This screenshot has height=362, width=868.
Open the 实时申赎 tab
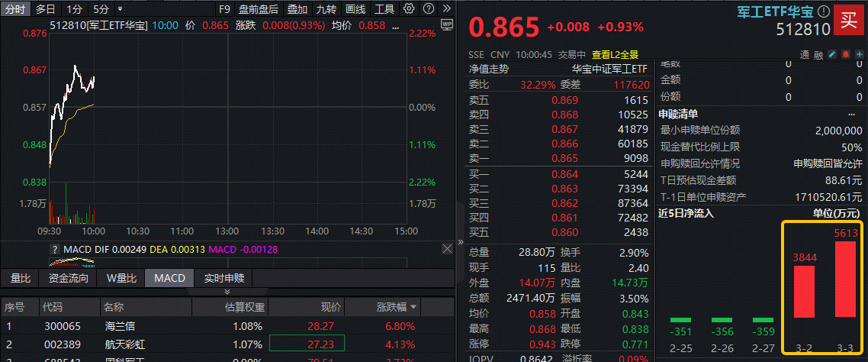point(224,278)
